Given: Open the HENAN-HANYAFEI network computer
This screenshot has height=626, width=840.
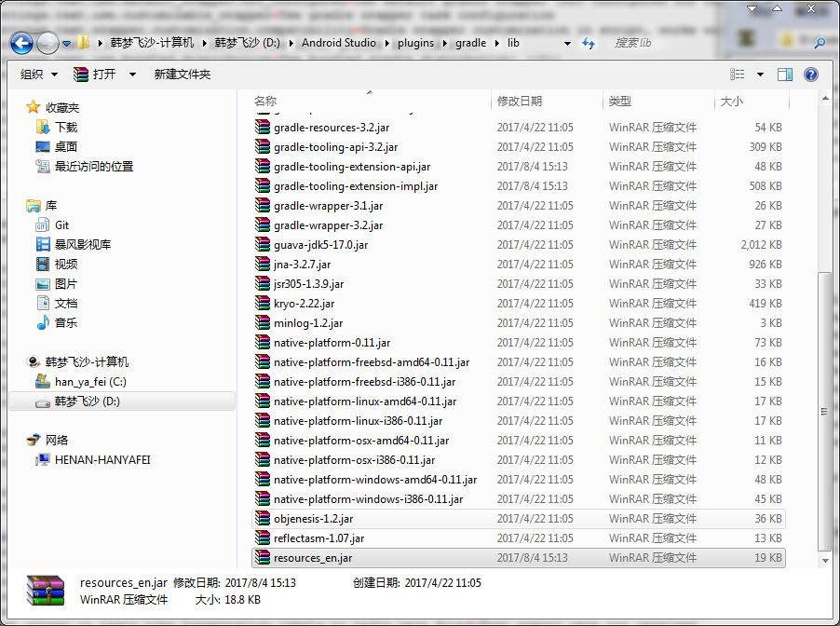Looking at the screenshot, I should [102, 460].
